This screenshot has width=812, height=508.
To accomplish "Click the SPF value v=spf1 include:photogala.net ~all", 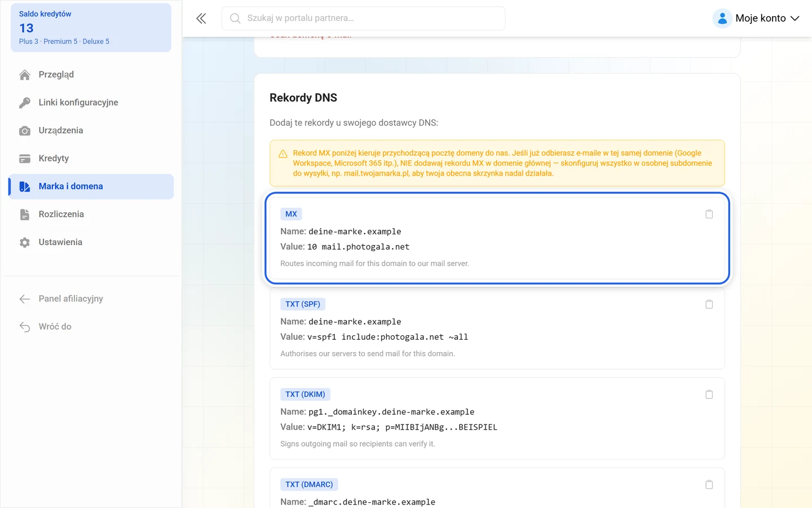I will (x=387, y=337).
